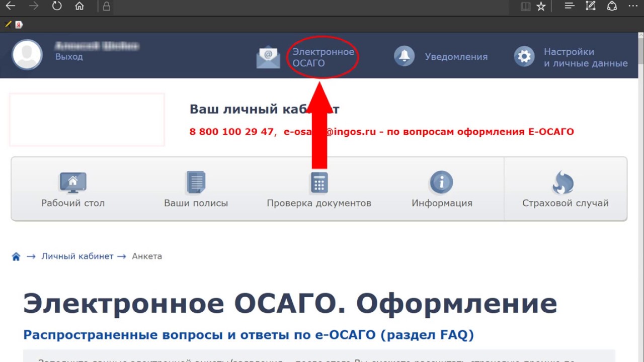This screenshot has height=362, width=644.
Task: Open reading view book icon
Action: pos(525,7)
